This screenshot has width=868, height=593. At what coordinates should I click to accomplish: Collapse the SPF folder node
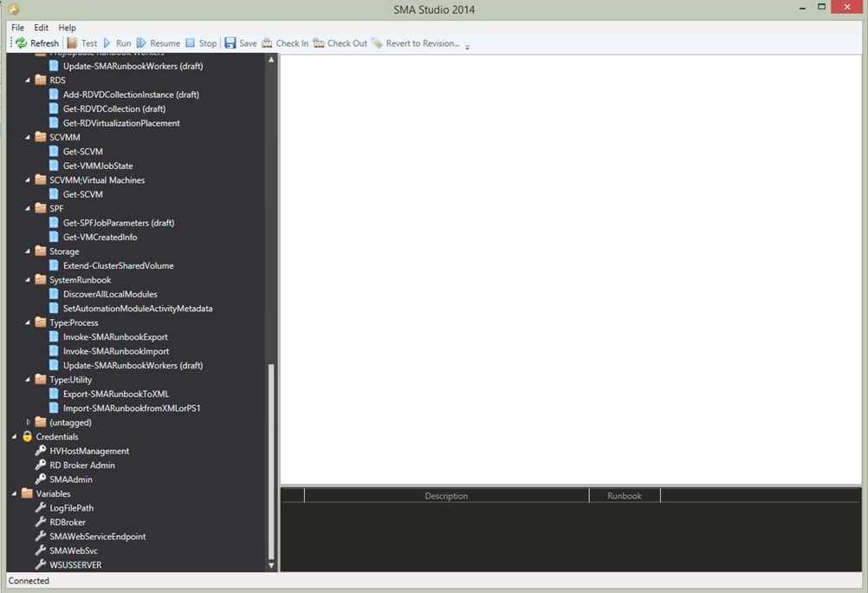coord(28,208)
